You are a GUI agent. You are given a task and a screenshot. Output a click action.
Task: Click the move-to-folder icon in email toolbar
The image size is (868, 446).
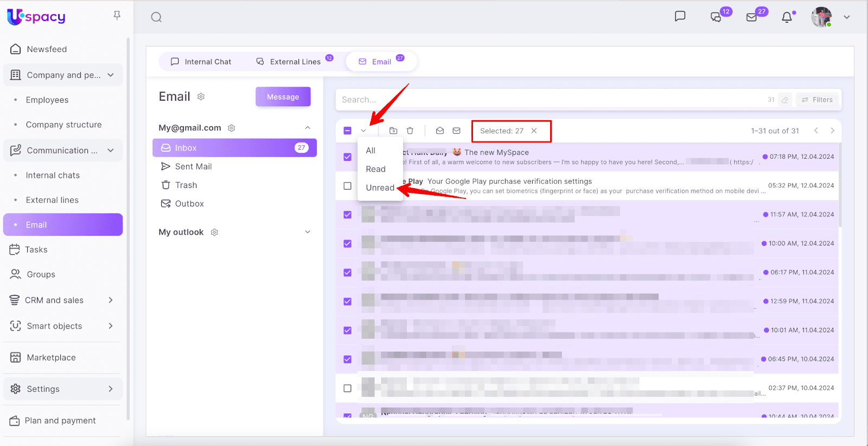(x=393, y=131)
